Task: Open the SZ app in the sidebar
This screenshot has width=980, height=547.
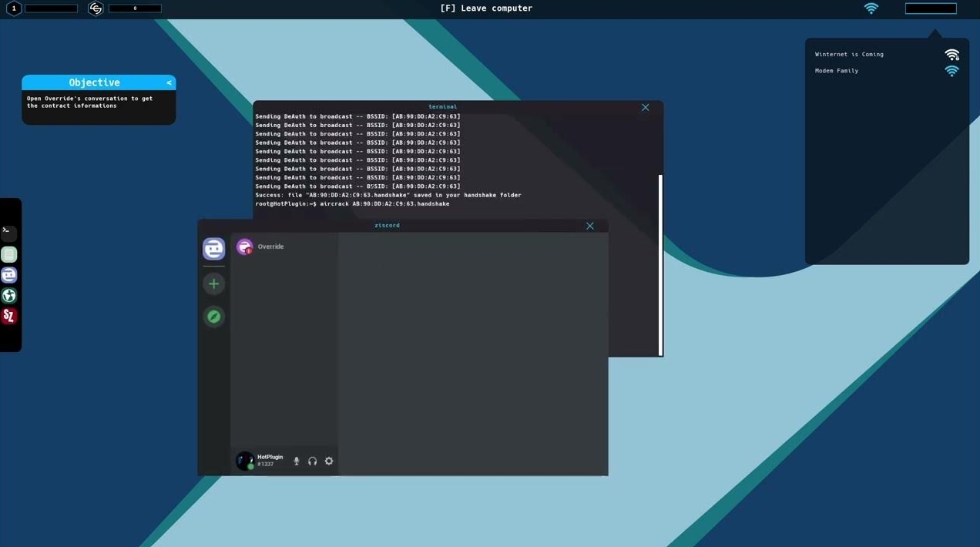Action: (x=9, y=315)
